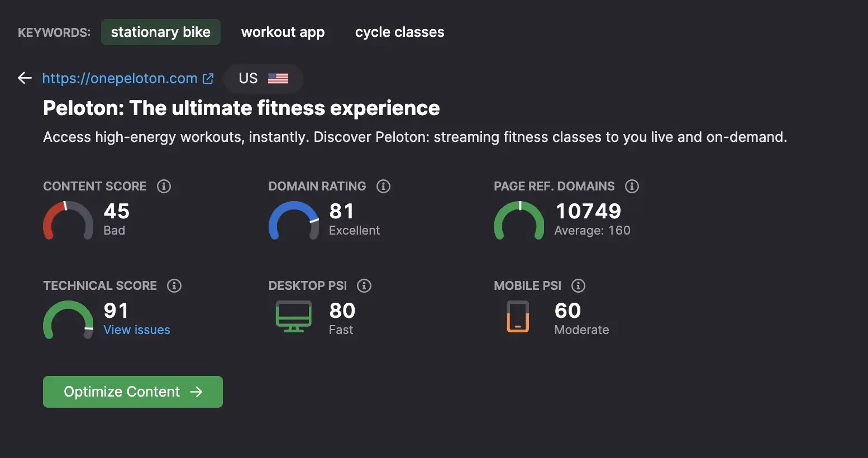
Task: Switch to the workout app keyword
Action: (283, 32)
